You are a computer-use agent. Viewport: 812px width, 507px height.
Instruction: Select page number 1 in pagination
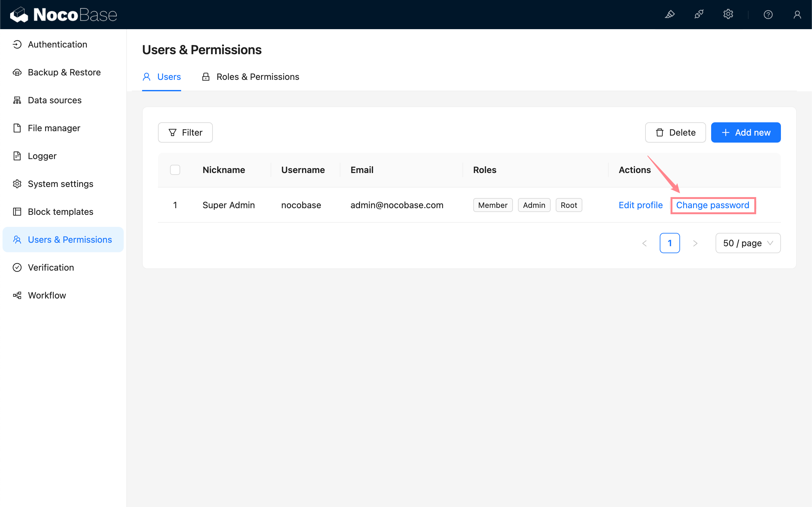(669, 243)
